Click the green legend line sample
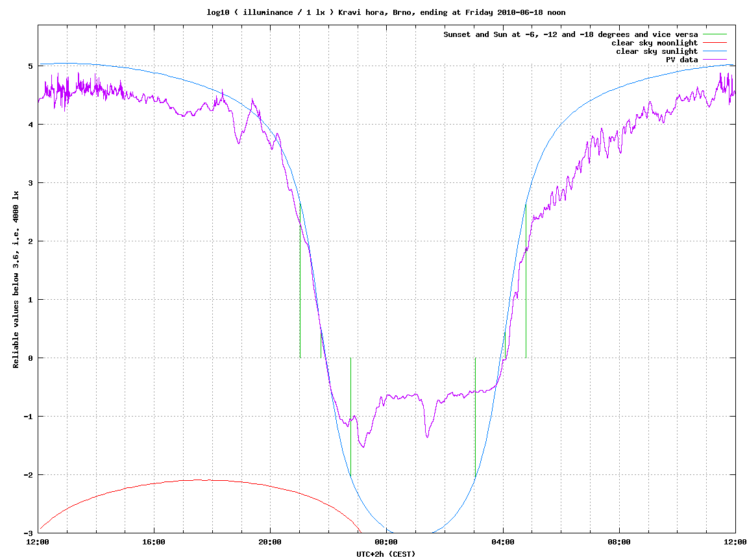The image size is (747, 560). (x=715, y=34)
